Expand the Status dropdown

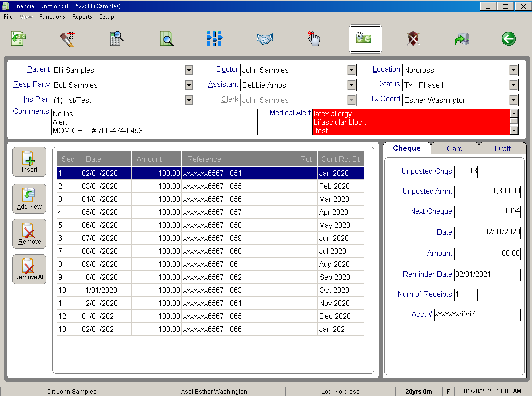513,85
